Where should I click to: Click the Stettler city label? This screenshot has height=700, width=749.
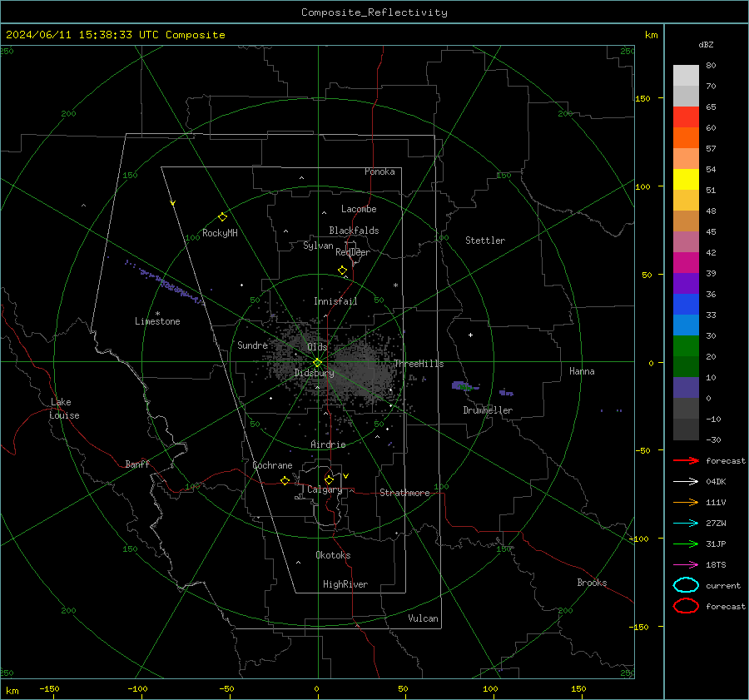485,241
